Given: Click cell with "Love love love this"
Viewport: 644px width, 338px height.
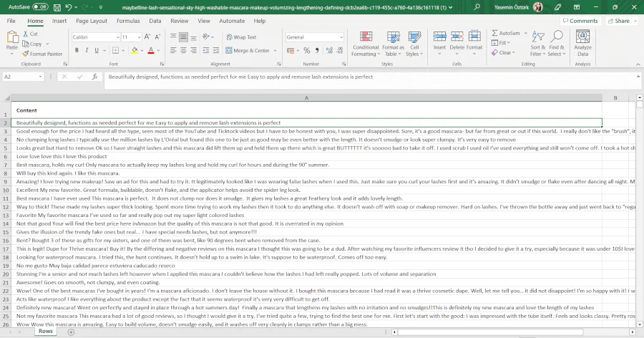Looking at the screenshot, I should (306, 156).
